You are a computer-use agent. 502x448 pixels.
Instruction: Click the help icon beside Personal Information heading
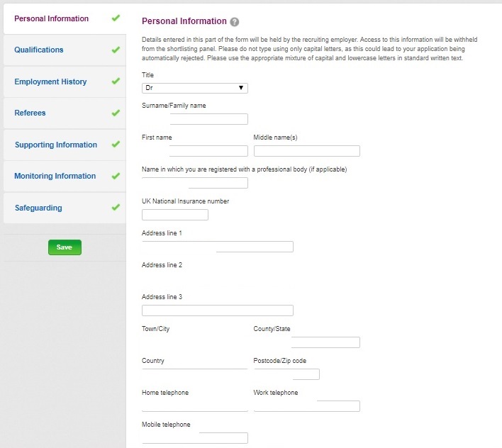(235, 22)
